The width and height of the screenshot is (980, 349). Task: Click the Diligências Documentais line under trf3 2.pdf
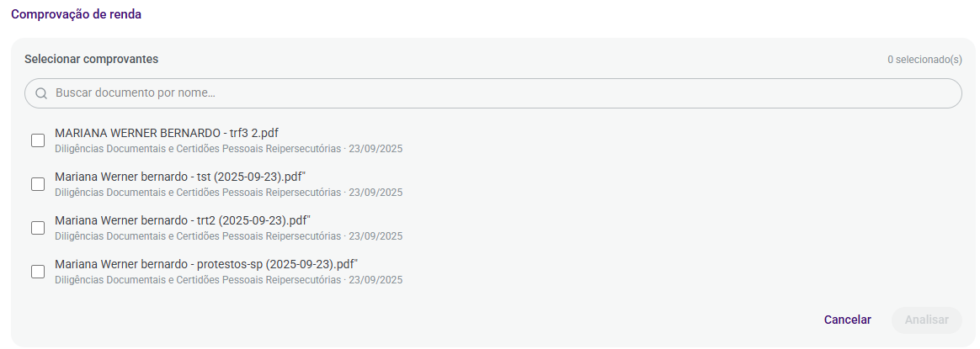pyautogui.click(x=229, y=149)
